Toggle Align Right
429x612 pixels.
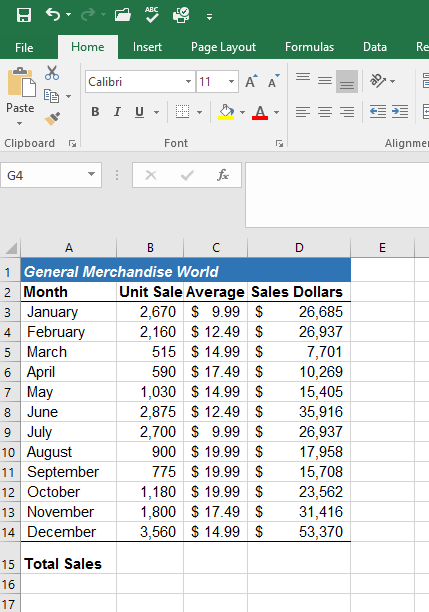point(347,112)
